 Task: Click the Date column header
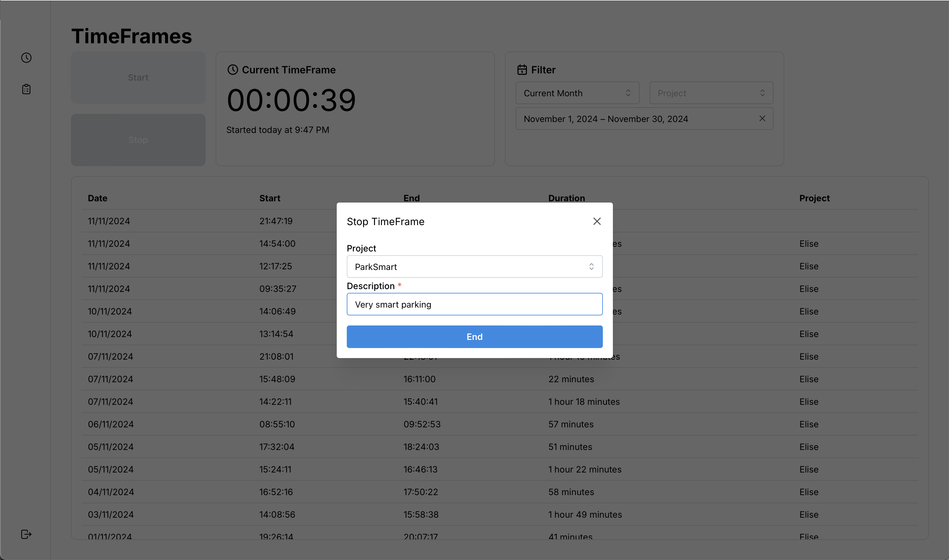[x=97, y=198]
